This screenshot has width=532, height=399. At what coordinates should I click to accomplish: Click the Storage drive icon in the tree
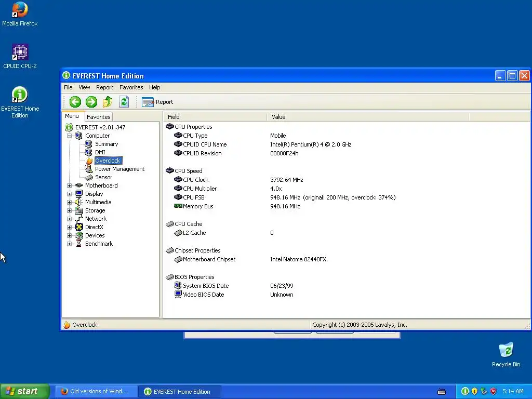pyautogui.click(x=79, y=210)
